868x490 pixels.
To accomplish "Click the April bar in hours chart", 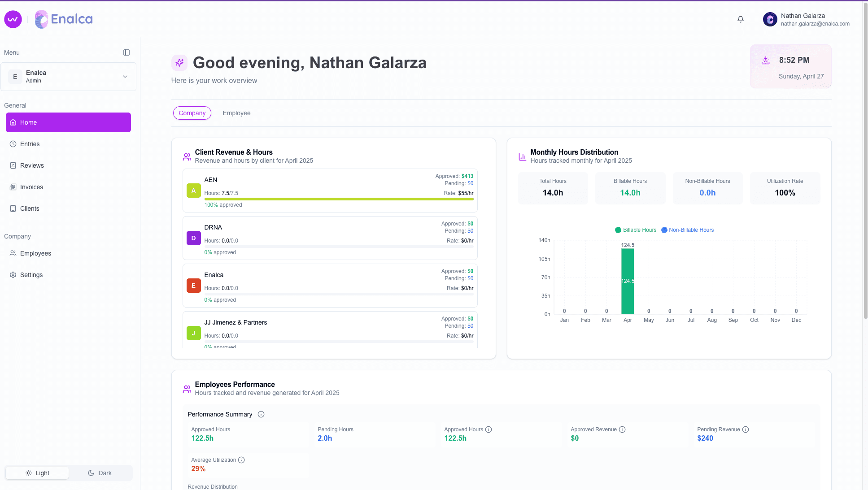I will [x=628, y=281].
